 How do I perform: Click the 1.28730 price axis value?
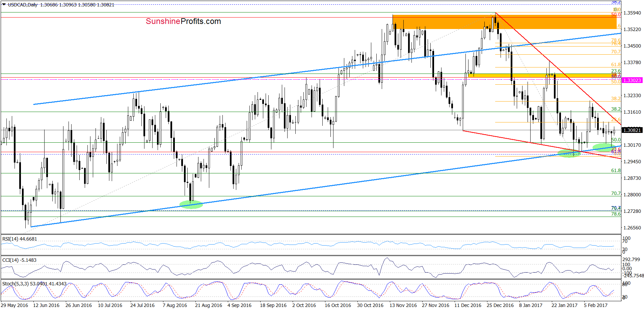[x=632, y=178]
